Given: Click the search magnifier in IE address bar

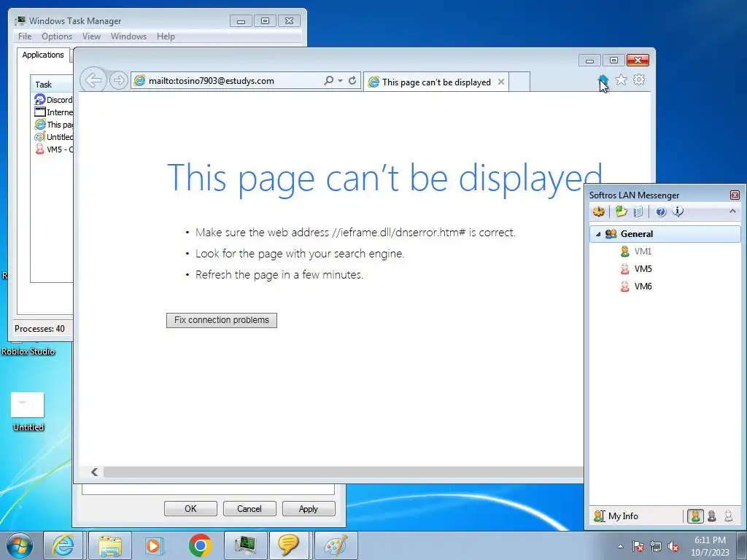Looking at the screenshot, I should 329,80.
